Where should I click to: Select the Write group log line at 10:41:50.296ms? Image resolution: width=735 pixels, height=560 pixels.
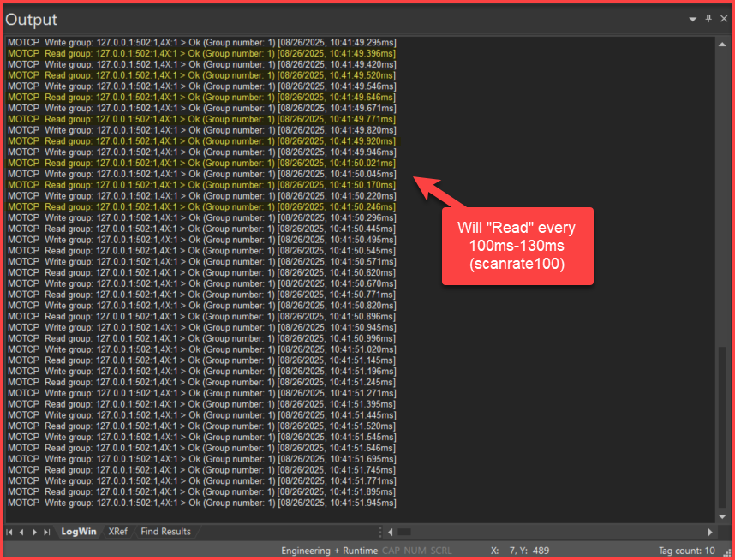(202, 217)
